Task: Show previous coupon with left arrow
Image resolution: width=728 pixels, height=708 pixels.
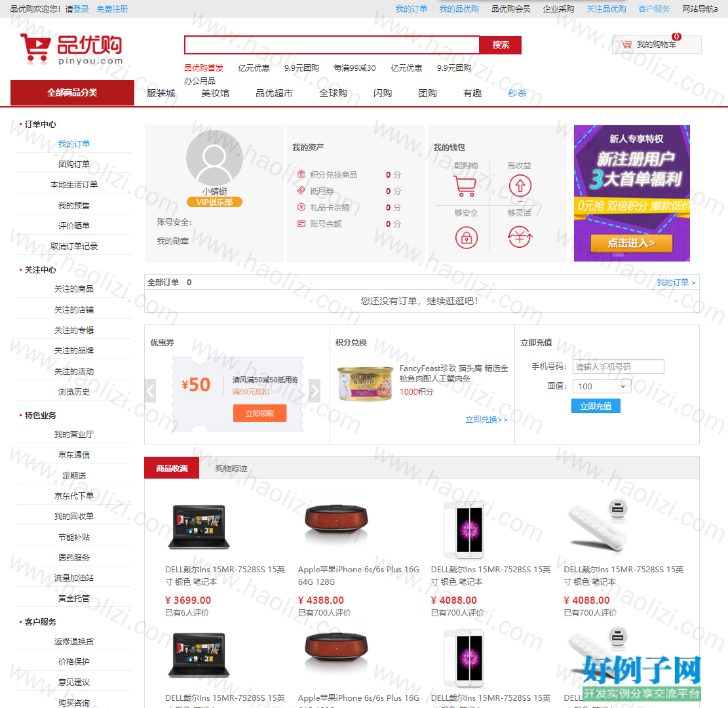Action: point(150,391)
